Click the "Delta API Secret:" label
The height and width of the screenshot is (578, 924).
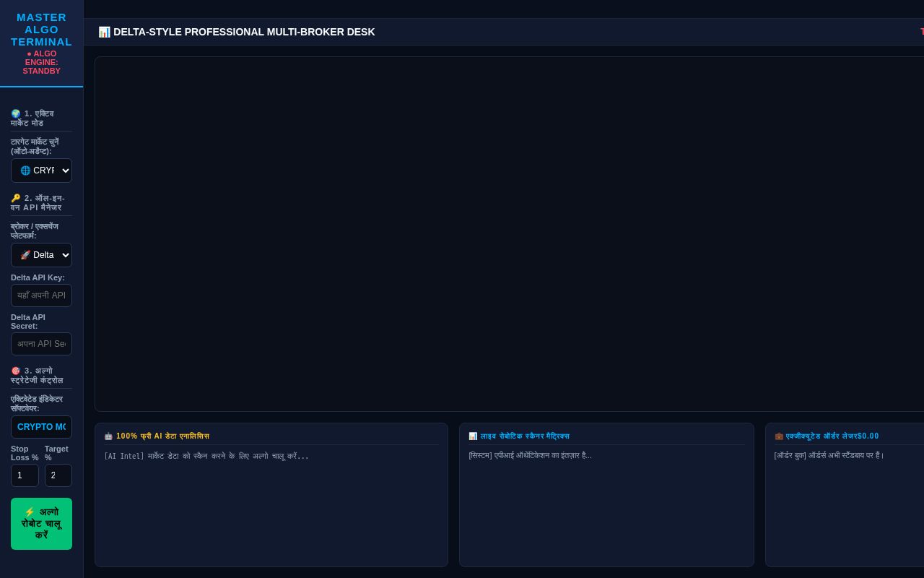point(28,322)
